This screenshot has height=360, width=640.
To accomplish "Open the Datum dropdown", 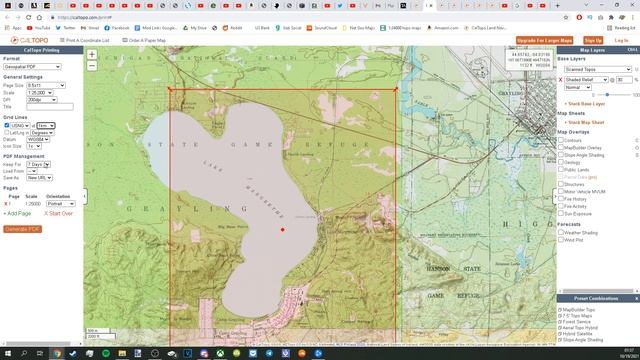I will (x=38, y=140).
